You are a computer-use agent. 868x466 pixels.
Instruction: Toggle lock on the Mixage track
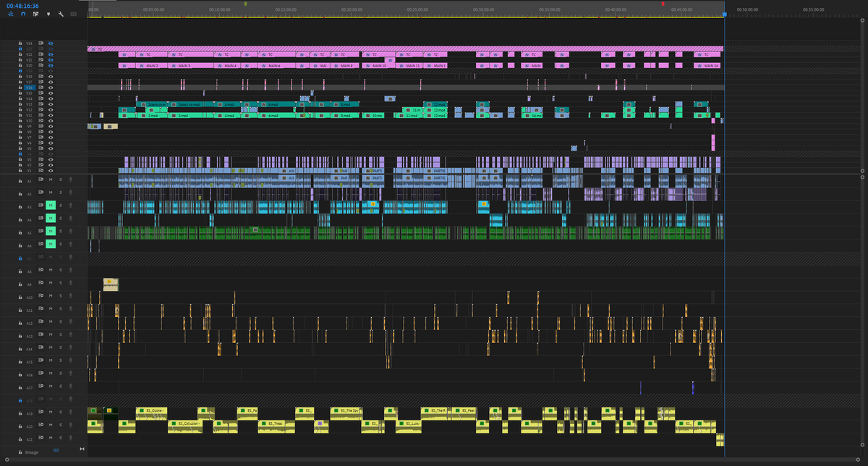click(20, 451)
